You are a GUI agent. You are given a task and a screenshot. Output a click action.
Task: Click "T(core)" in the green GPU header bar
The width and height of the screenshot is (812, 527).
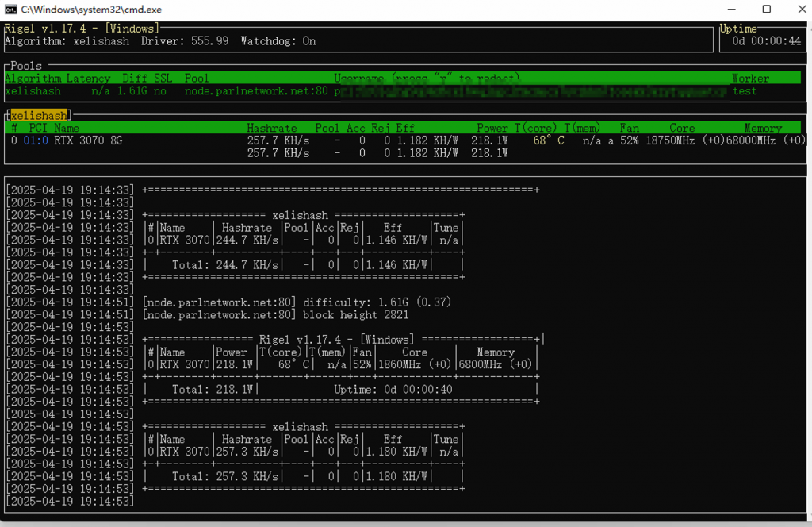coord(536,128)
